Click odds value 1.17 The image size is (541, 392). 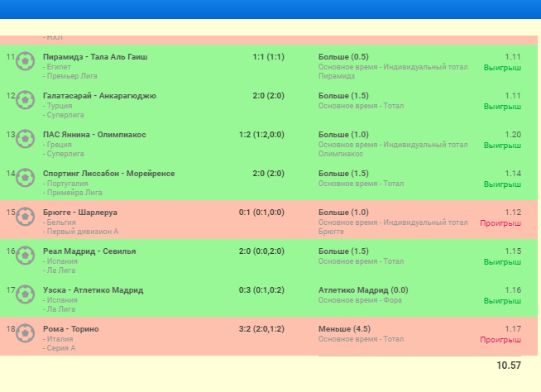click(513, 329)
